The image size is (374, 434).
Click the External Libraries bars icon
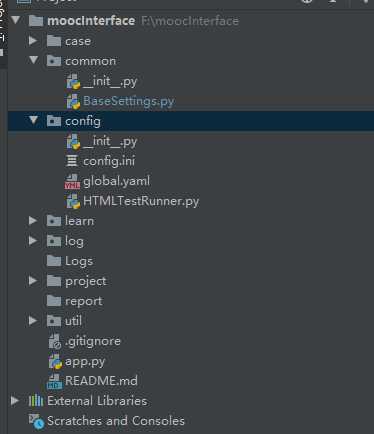36,401
